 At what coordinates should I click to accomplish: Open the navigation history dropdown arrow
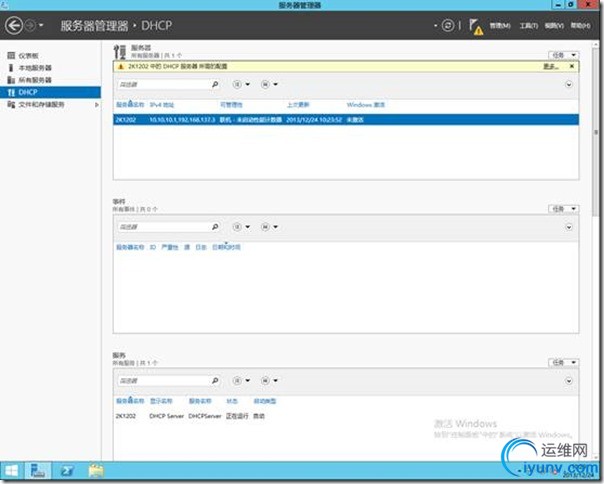[41, 26]
